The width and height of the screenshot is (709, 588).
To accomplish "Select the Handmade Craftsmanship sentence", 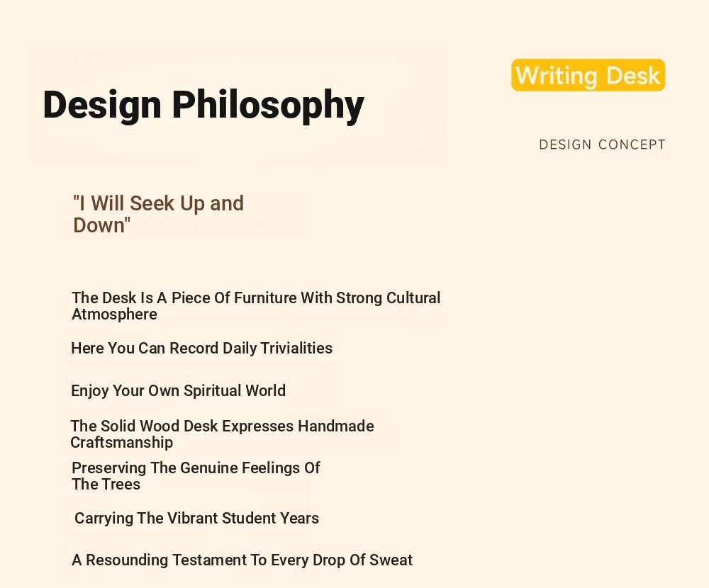I will point(222,434).
